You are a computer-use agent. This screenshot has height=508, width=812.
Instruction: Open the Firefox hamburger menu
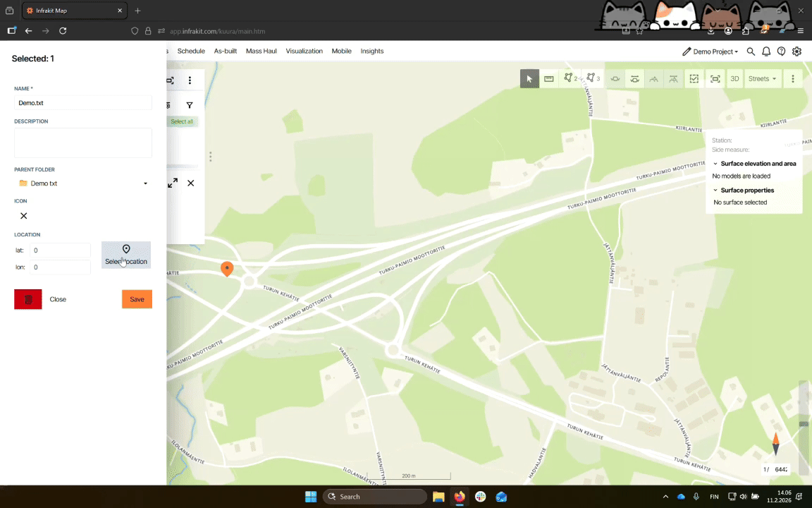[x=800, y=31]
